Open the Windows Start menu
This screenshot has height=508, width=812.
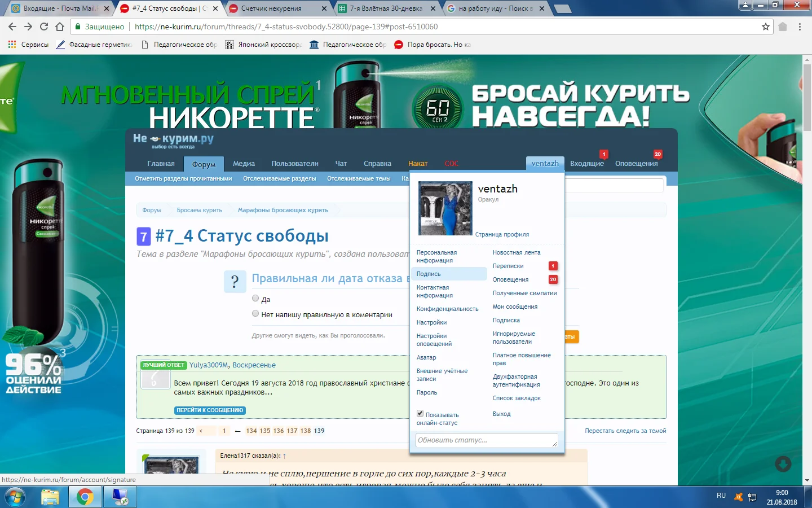coord(15,497)
